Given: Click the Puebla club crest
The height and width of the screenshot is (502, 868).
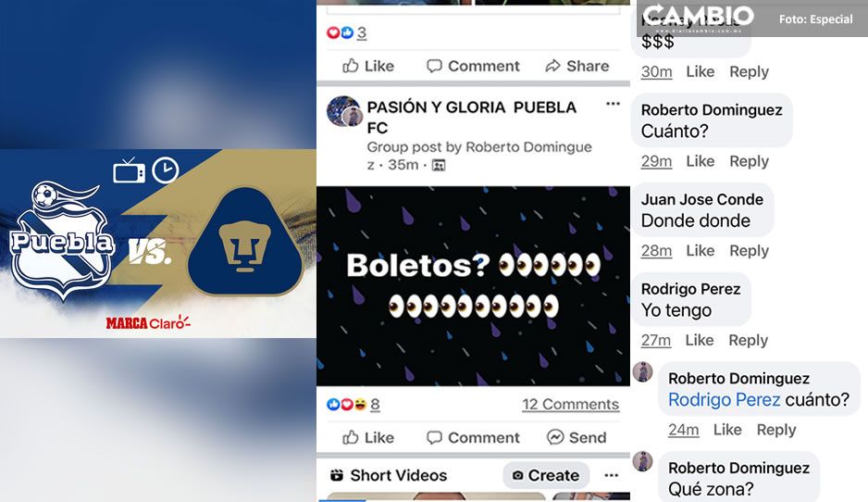Looking at the screenshot, I should click(x=62, y=241).
